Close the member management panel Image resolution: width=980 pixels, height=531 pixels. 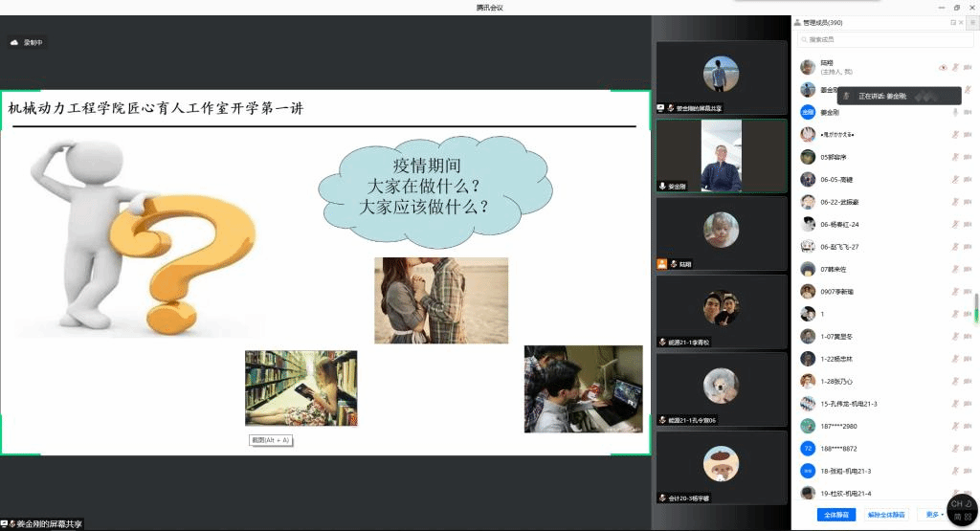(x=960, y=22)
